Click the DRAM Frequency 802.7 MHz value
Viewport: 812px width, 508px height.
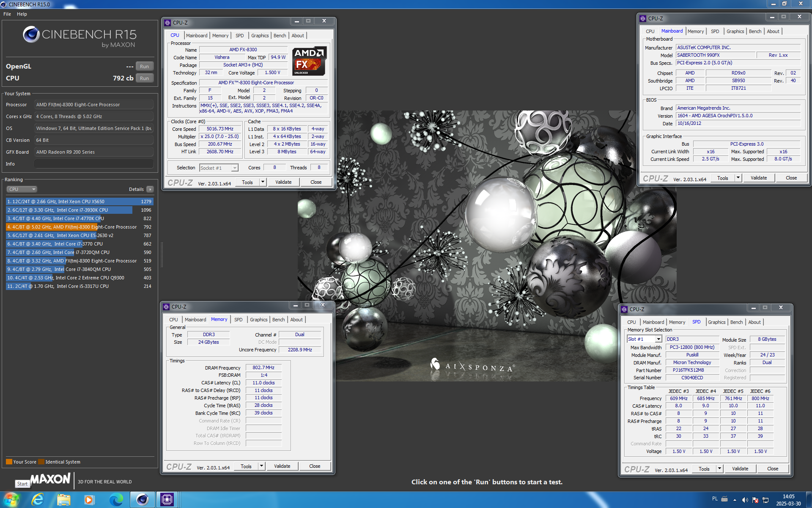click(263, 368)
